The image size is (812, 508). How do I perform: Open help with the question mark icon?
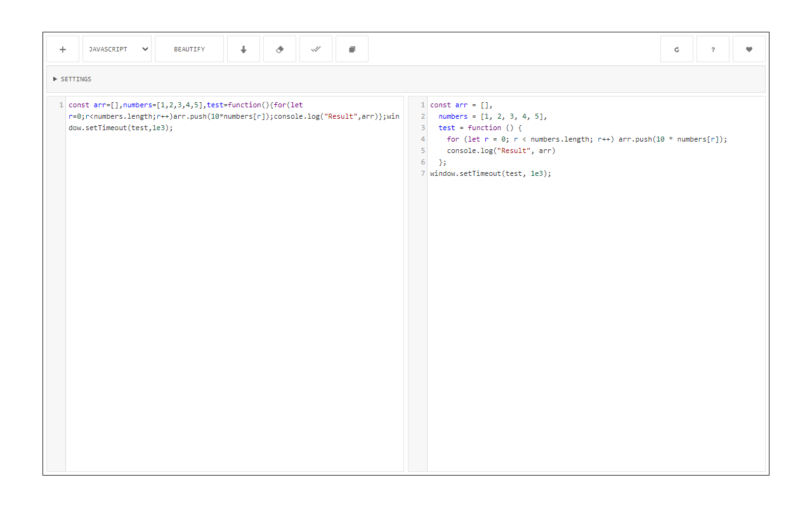click(712, 49)
